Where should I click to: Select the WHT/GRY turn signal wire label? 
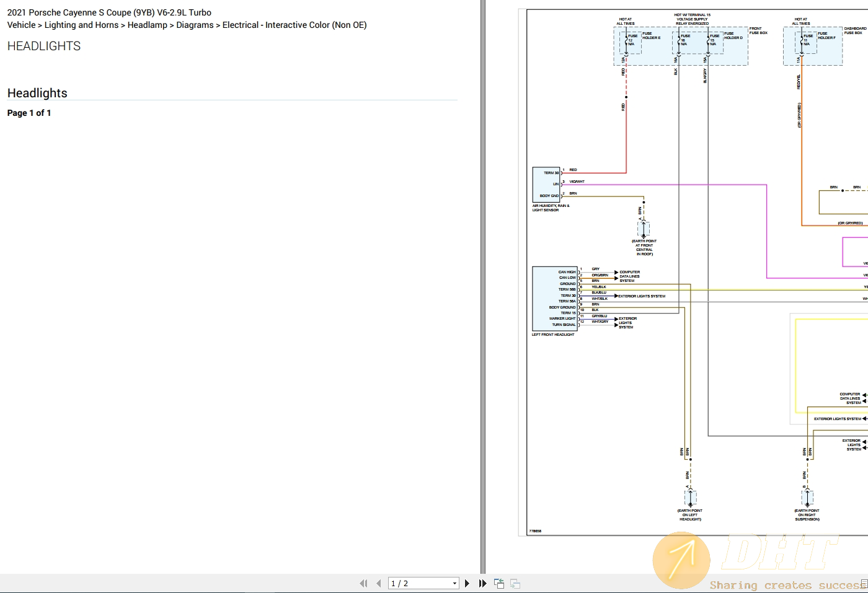(600, 322)
